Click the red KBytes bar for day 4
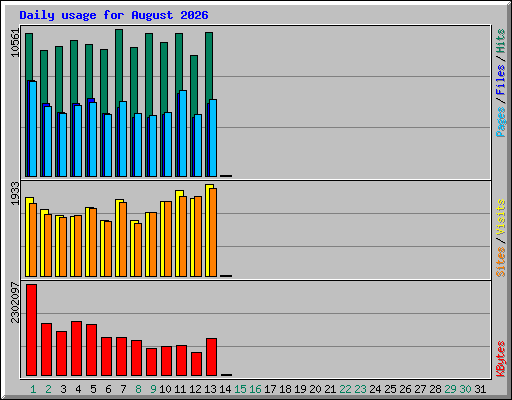512x400 pixels. pyautogui.click(x=77, y=349)
